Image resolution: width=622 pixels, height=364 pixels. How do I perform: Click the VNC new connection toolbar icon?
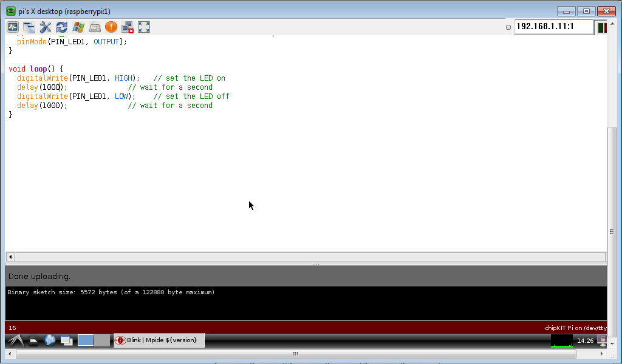[x=13, y=27]
